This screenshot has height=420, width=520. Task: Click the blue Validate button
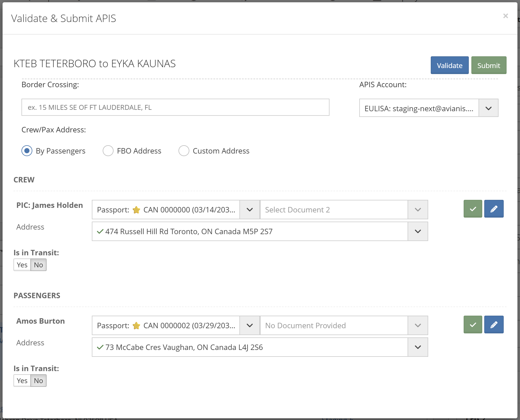coord(449,65)
